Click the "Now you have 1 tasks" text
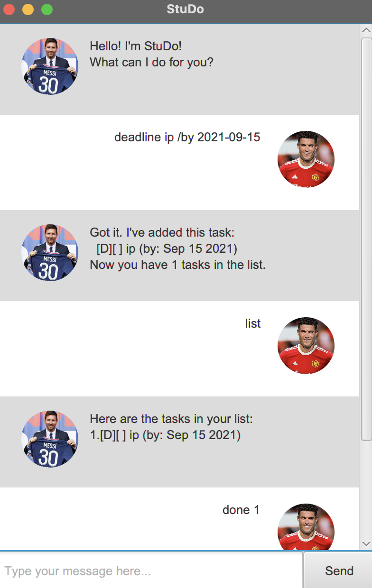Screen dimensions: 372x588 tap(177, 265)
